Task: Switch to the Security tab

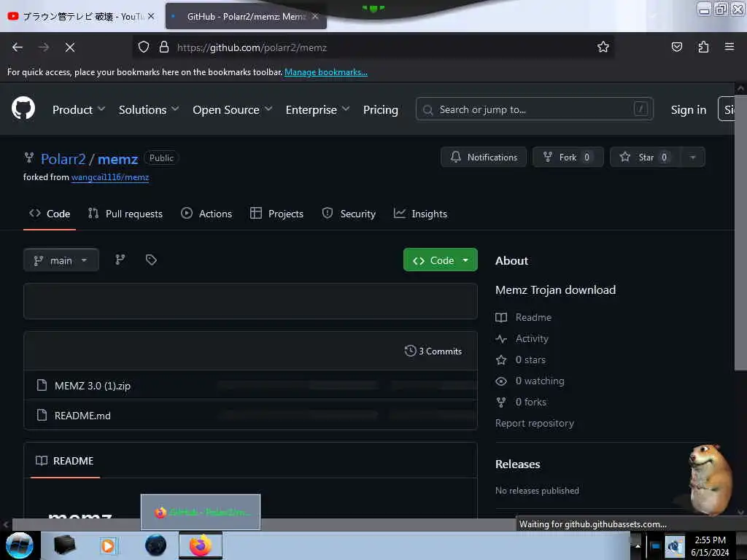Action: coord(349,214)
